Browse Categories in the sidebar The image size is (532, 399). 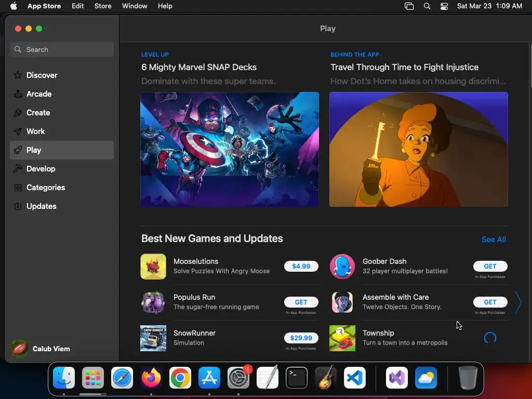(x=61, y=187)
